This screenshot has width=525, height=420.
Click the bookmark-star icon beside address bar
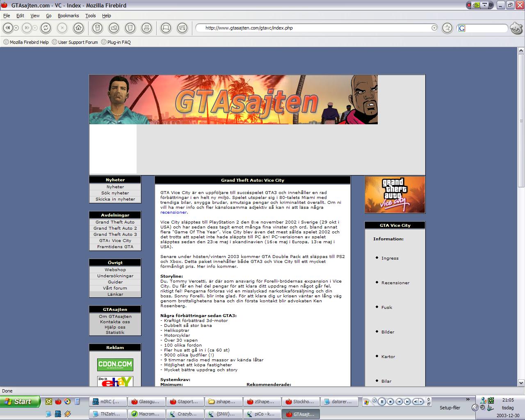pyautogui.click(x=447, y=28)
